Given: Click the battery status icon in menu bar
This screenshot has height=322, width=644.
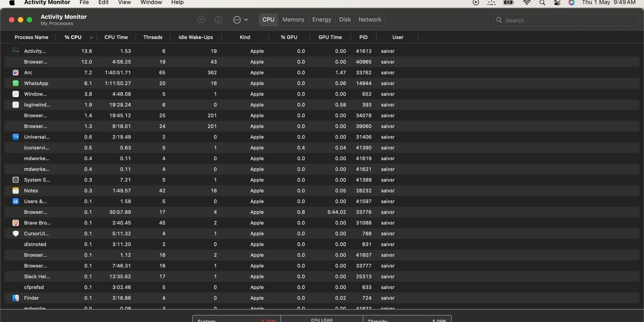Looking at the screenshot, I should [x=508, y=3].
